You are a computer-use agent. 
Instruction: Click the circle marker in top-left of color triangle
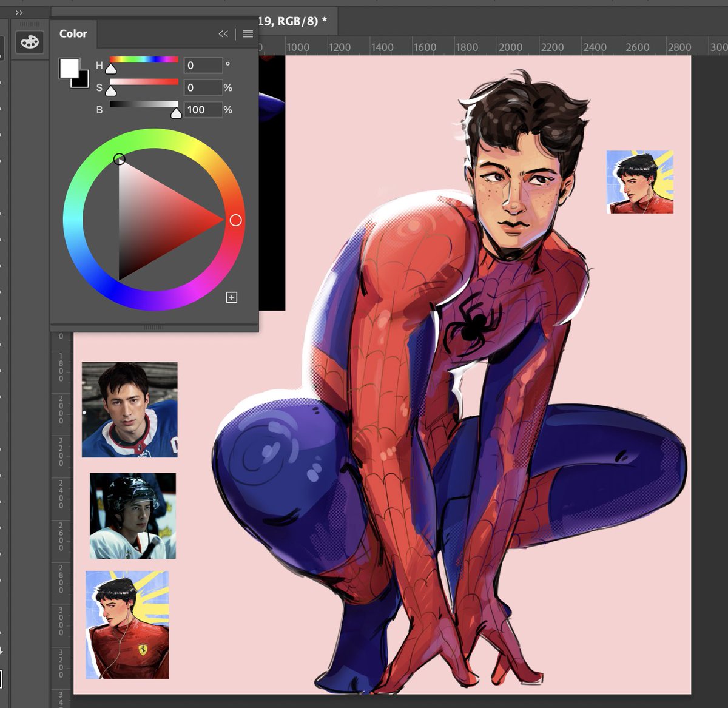[120, 159]
